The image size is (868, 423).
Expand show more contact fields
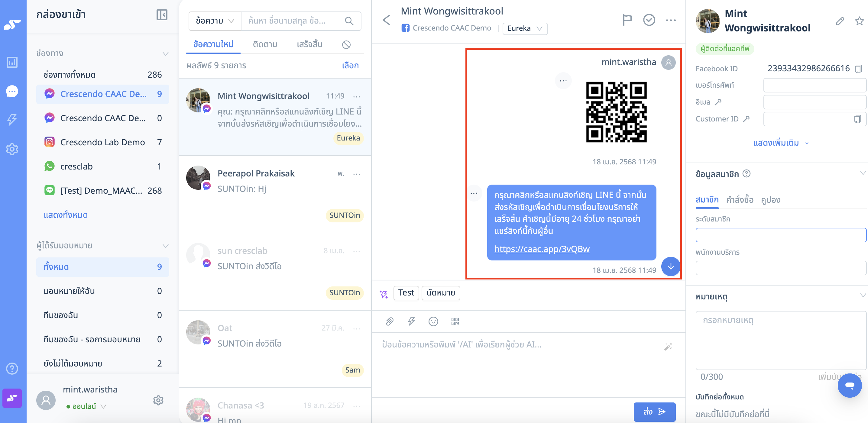click(x=781, y=143)
